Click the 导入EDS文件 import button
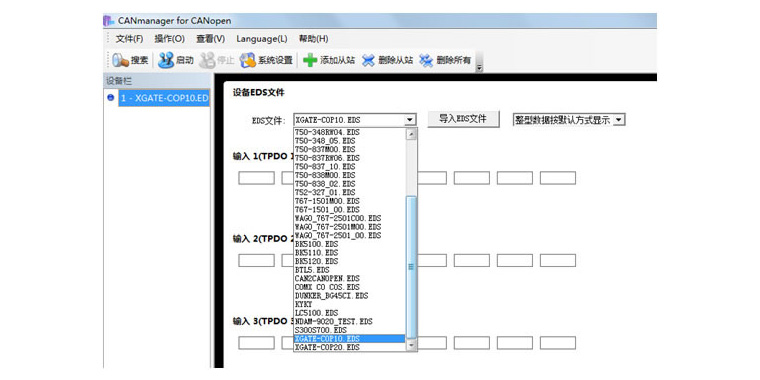Viewport: 760px width, 380px height. point(463,119)
